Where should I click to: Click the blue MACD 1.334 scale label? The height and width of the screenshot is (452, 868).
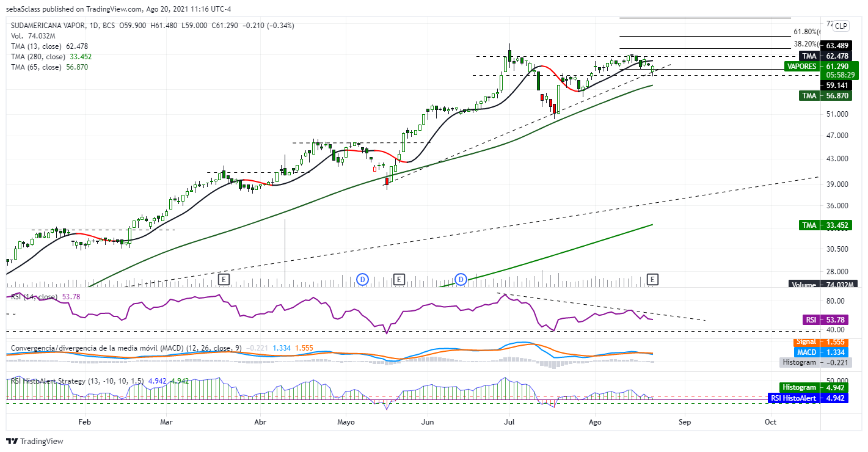click(x=822, y=352)
